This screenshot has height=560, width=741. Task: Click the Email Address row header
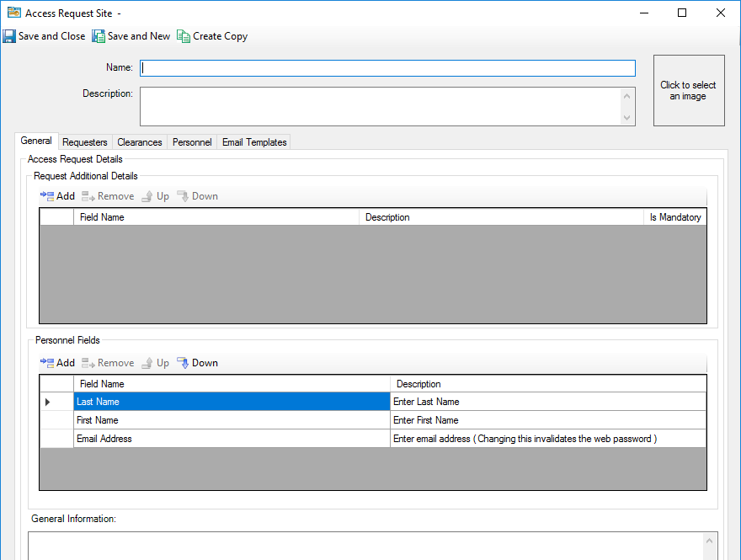[x=56, y=439]
